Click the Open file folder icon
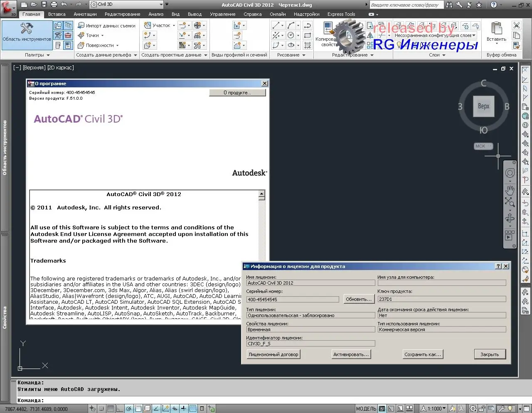Viewport: 532px width, 413px height. click(34, 5)
